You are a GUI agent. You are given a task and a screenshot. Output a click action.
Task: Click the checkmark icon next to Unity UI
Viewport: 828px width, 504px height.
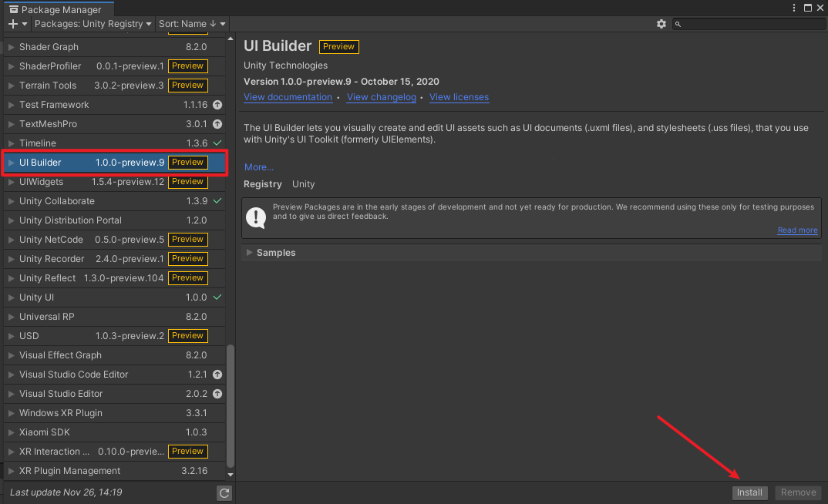click(217, 297)
